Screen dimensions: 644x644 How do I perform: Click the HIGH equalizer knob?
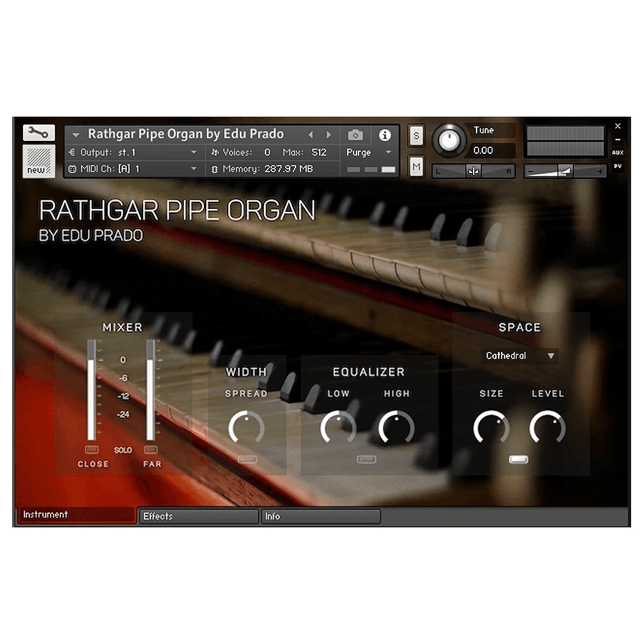click(396, 428)
